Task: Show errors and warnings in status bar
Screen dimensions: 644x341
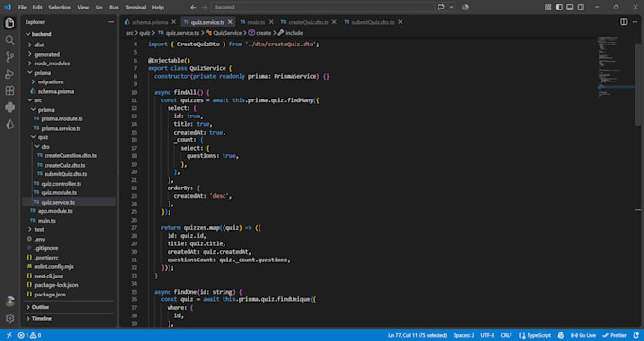Action: [x=29, y=335]
